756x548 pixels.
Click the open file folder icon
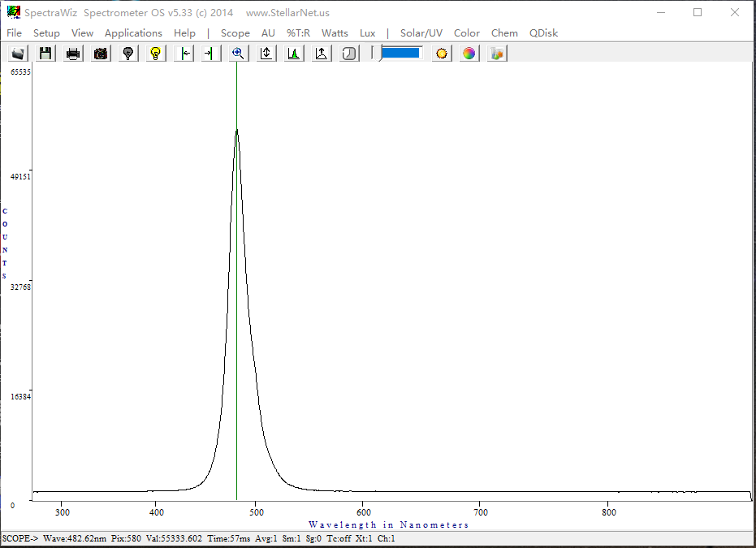(18, 54)
